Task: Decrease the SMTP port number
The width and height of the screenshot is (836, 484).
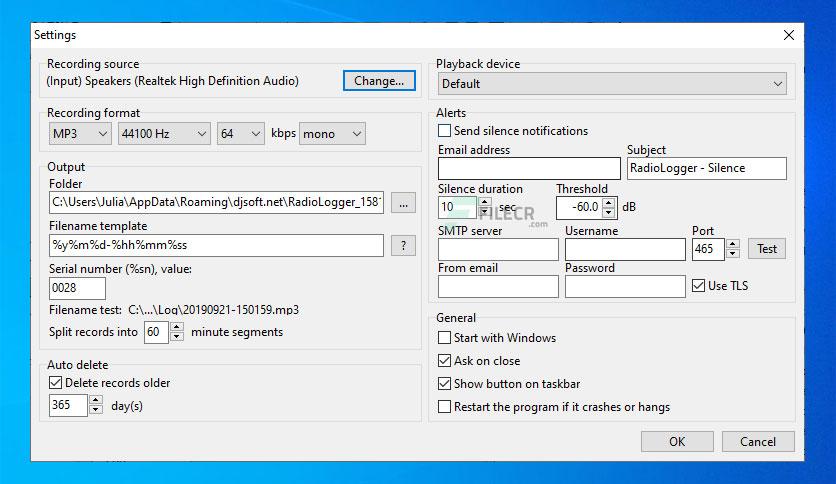Action: click(733, 253)
